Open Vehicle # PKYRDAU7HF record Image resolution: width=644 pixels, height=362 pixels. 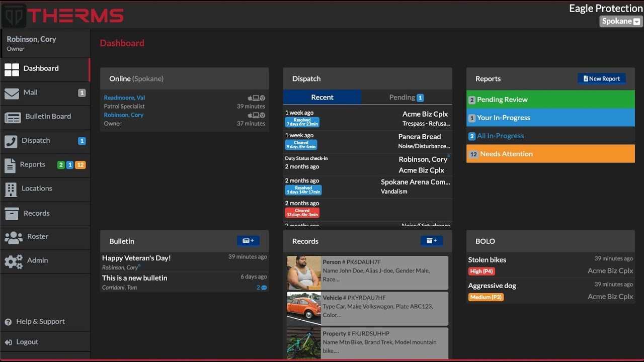coord(367,309)
